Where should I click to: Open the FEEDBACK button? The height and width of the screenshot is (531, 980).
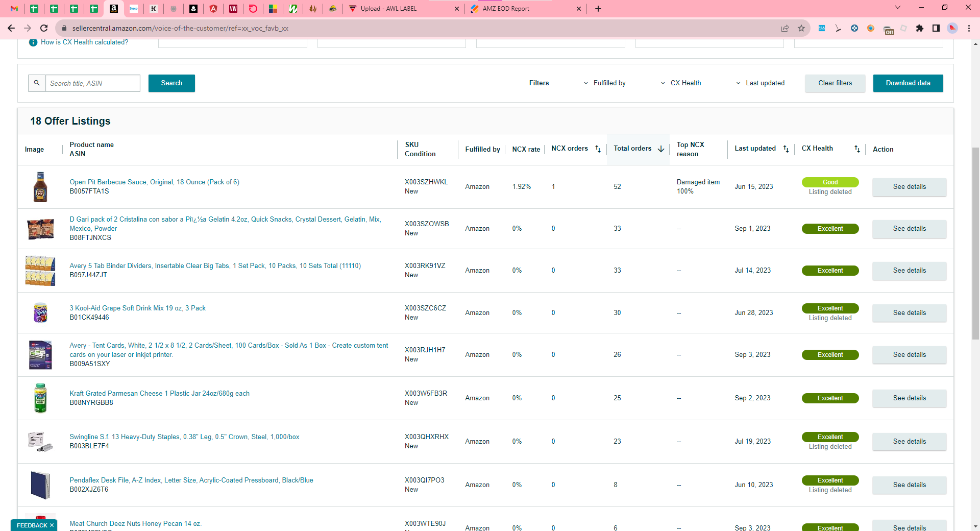[x=32, y=525]
